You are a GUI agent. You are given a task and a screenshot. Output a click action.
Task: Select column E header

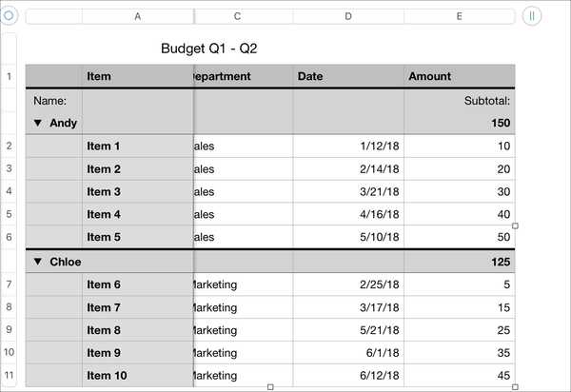coord(460,16)
